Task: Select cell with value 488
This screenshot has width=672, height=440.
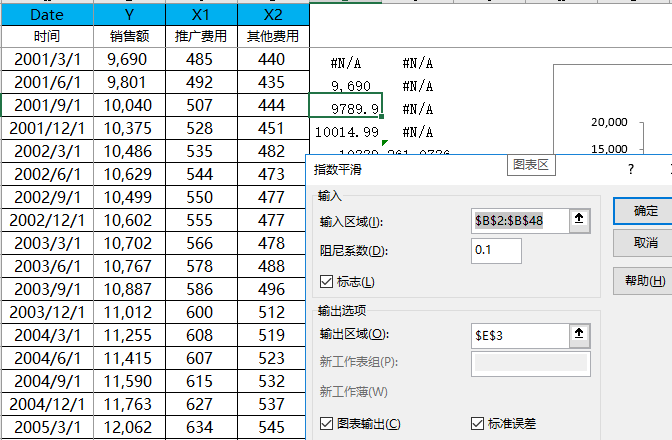Action: pyautogui.click(x=273, y=266)
